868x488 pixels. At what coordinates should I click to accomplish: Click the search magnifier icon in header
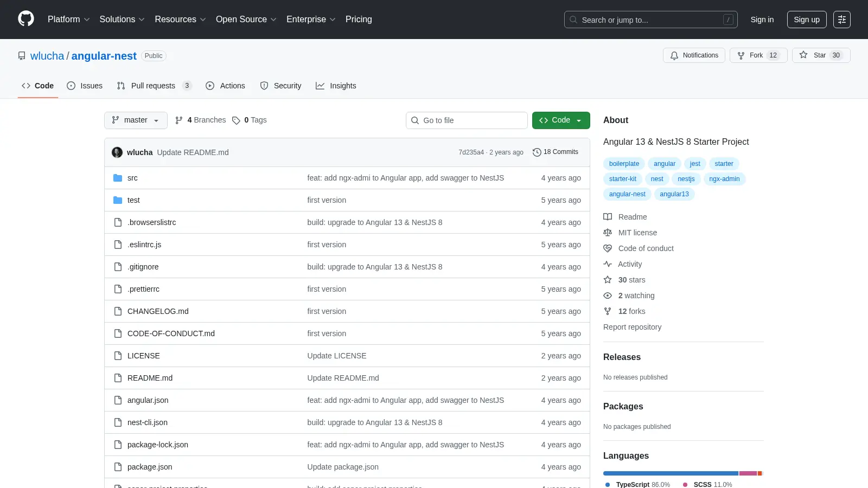point(573,20)
